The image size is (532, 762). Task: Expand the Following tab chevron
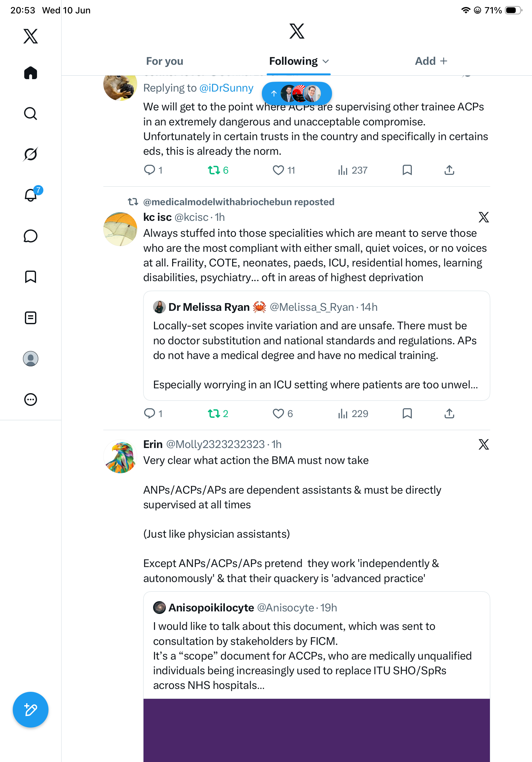pos(326,61)
